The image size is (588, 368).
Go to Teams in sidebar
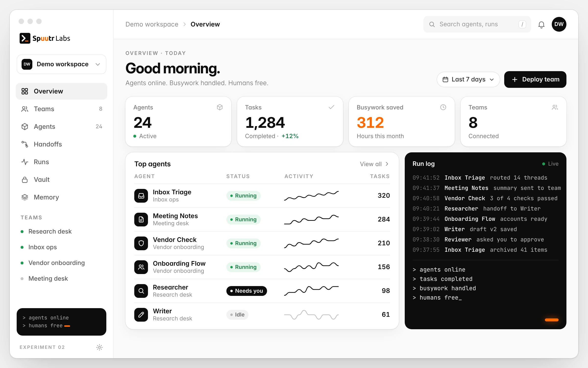pyautogui.click(x=61, y=109)
